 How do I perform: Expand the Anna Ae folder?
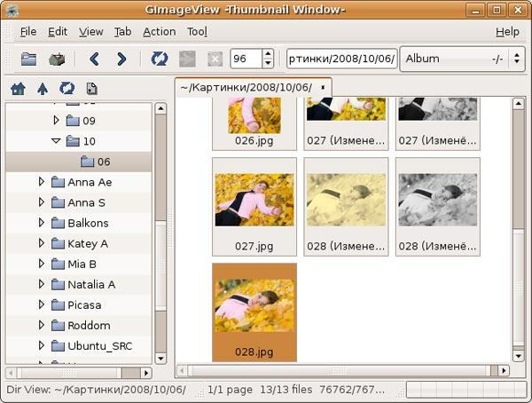[x=42, y=181]
